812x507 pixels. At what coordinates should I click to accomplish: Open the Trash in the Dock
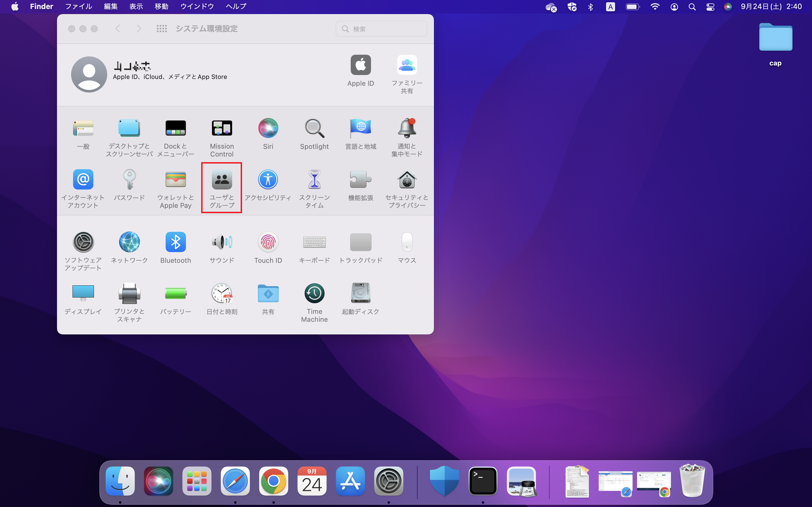pos(692,480)
